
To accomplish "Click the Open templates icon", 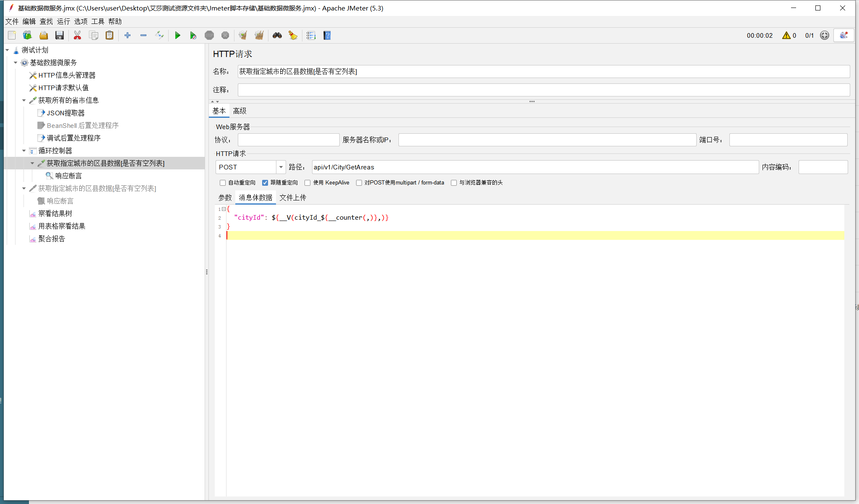I will point(28,36).
